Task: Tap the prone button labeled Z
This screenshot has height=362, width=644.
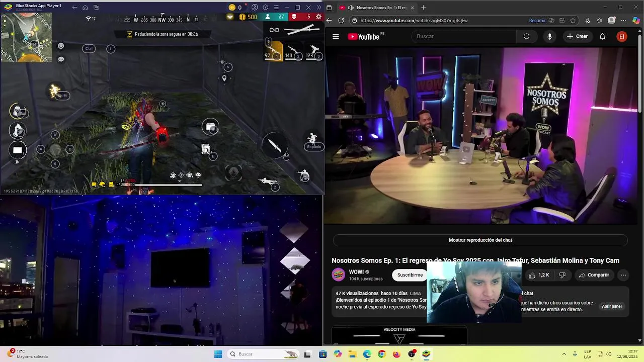Action: [268, 182]
